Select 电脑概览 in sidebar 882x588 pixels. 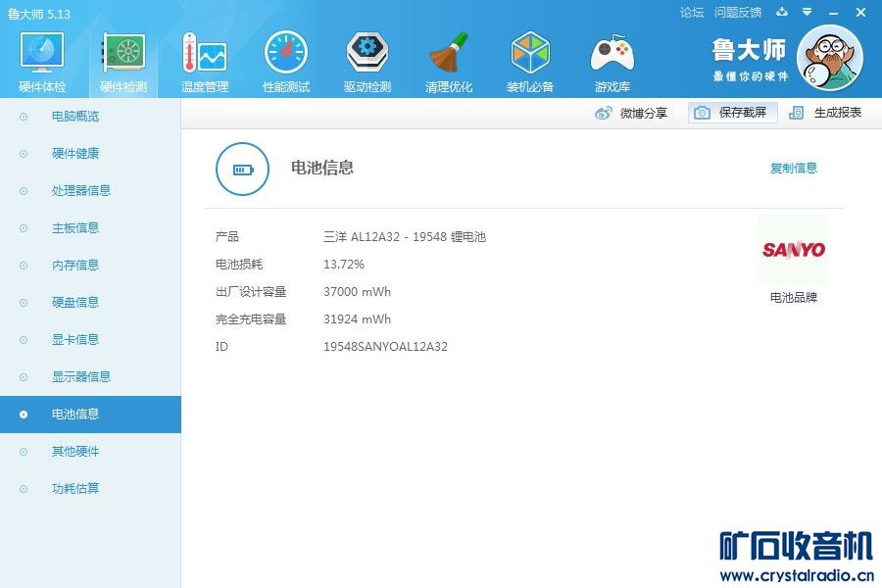pos(90,117)
